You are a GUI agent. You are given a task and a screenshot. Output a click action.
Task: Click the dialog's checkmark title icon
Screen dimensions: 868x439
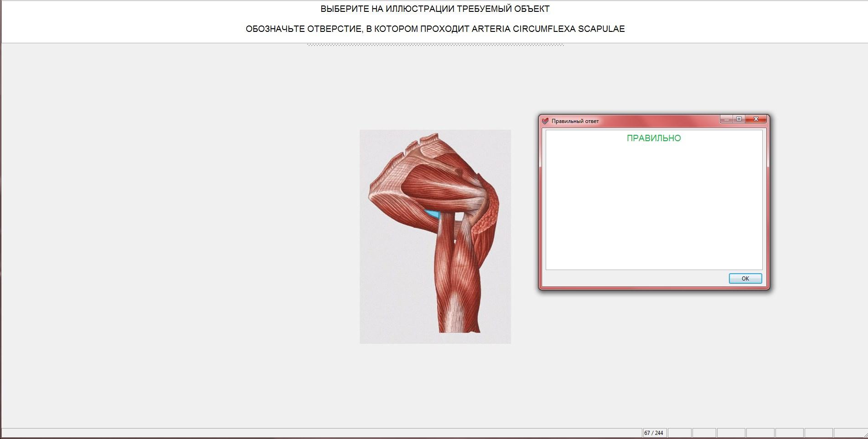(545, 121)
